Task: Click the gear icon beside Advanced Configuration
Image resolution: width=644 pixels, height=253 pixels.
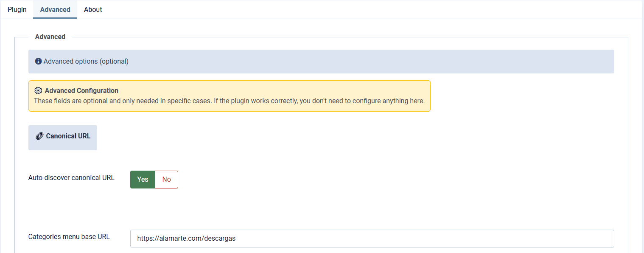Action: [38, 90]
